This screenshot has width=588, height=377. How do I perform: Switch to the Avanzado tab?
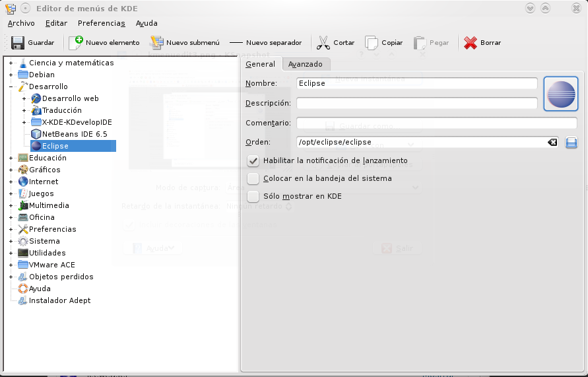[x=306, y=64]
